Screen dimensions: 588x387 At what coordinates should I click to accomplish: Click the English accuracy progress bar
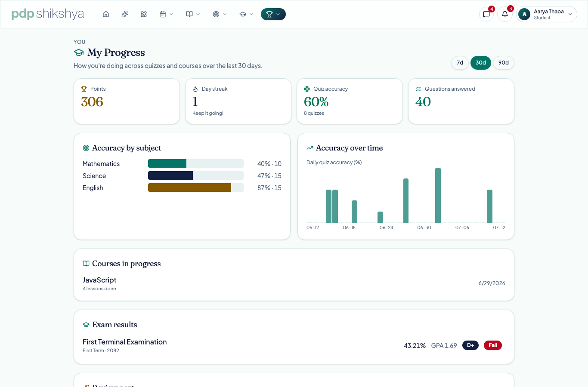(196, 187)
